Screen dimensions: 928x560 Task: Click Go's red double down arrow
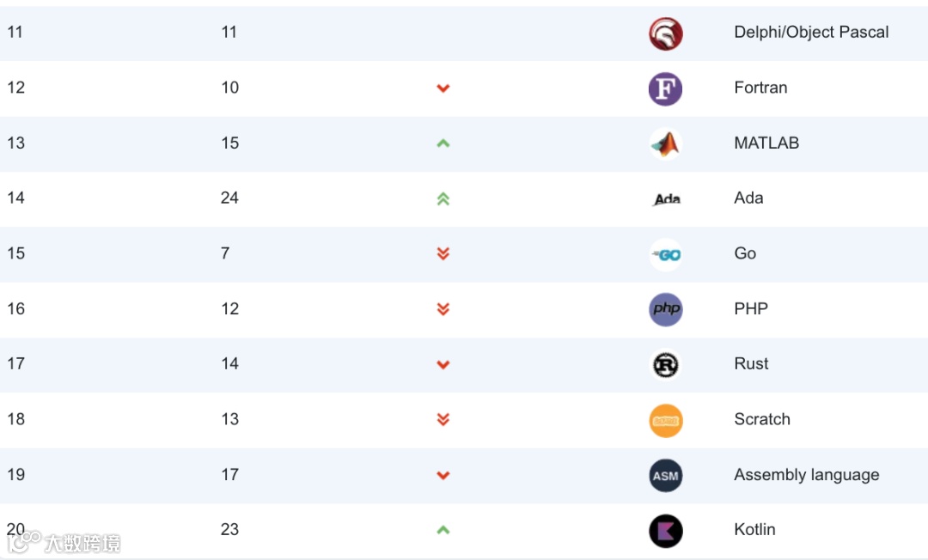[x=443, y=253]
